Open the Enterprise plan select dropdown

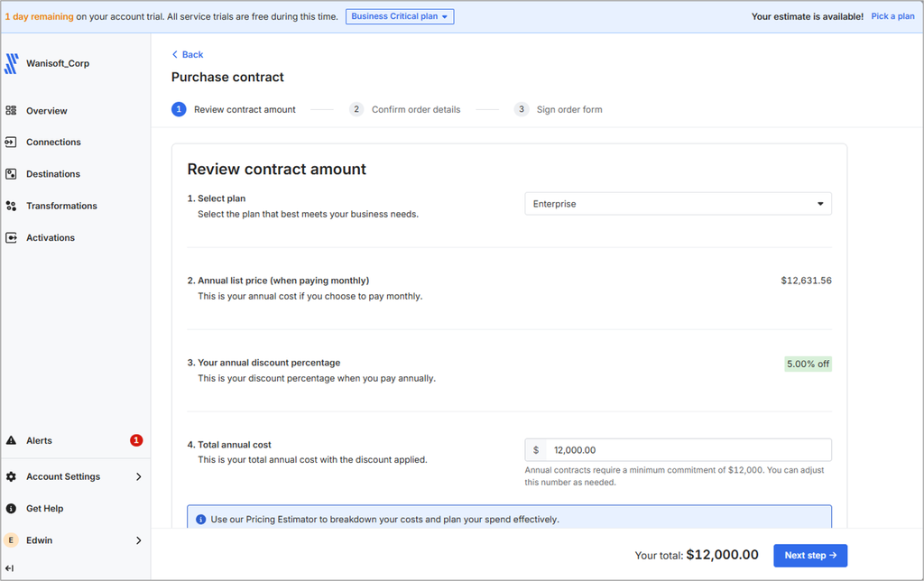(678, 204)
